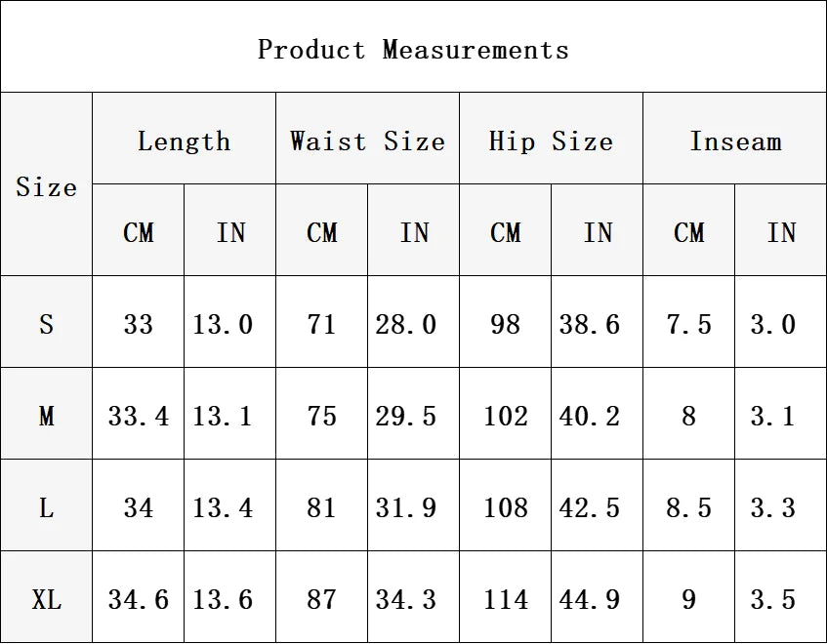Click the S size row label

pos(46,324)
